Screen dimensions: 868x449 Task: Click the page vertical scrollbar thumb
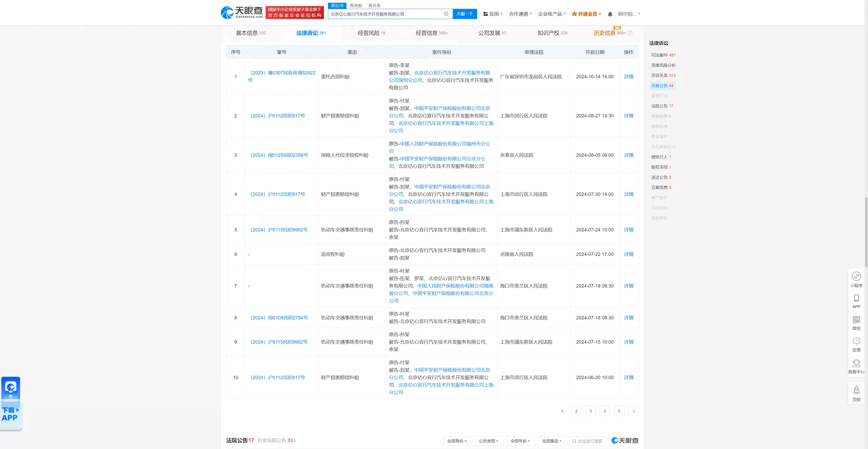[866, 232]
